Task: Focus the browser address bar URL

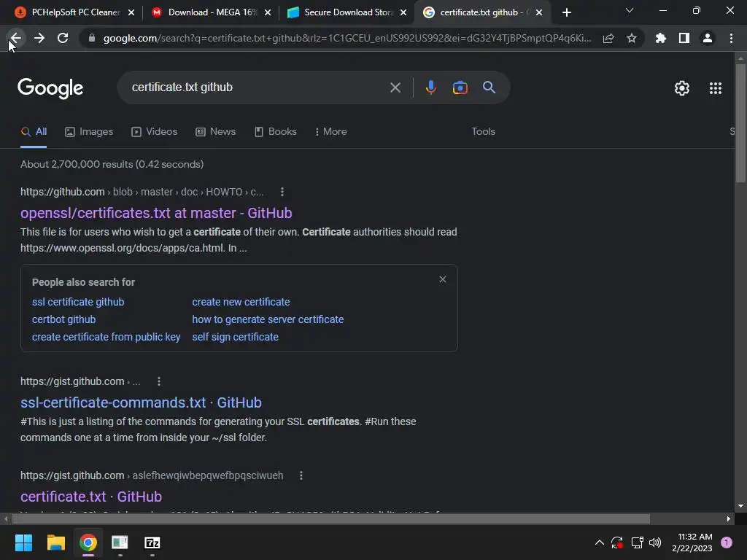Action: tap(347, 38)
